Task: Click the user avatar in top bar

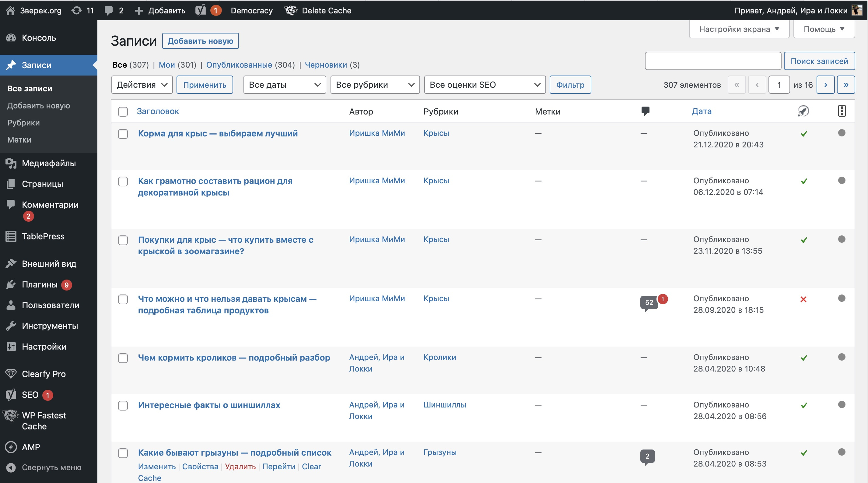Action: [x=857, y=10]
